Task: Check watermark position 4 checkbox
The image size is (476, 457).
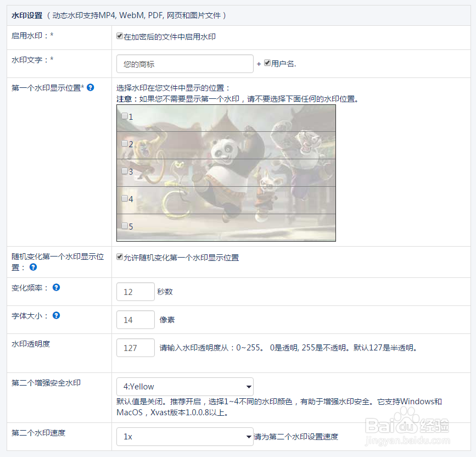Action: tap(125, 198)
